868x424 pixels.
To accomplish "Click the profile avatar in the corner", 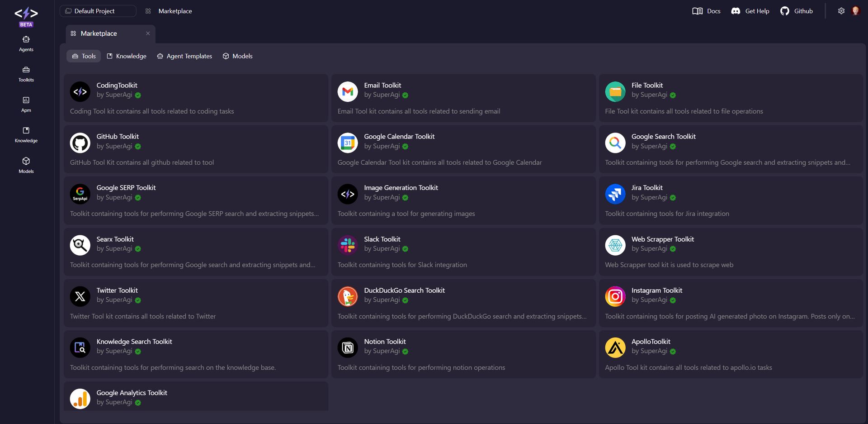I will pyautogui.click(x=856, y=10).
